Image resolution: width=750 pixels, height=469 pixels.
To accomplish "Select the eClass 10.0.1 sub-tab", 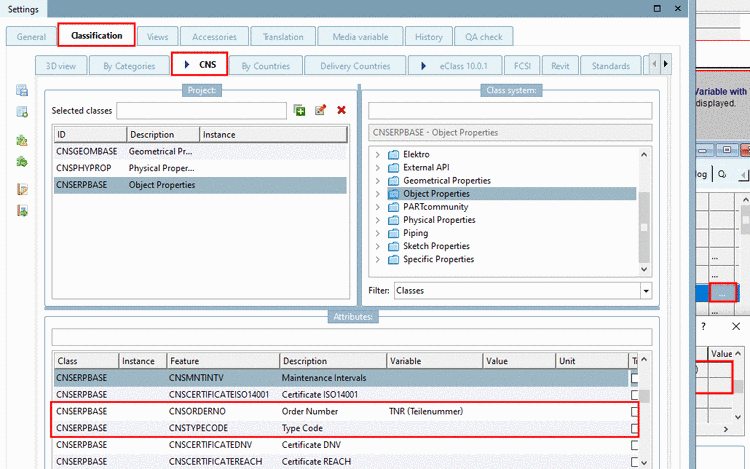I will [455, 66].
